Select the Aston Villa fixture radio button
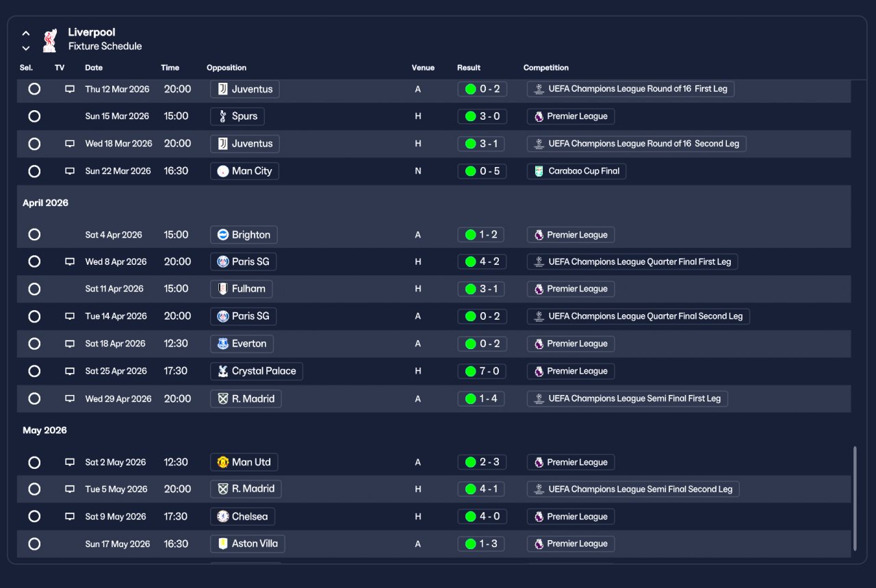Image resolution: width=876 pixels, height=588 pixels. [34, 544]
